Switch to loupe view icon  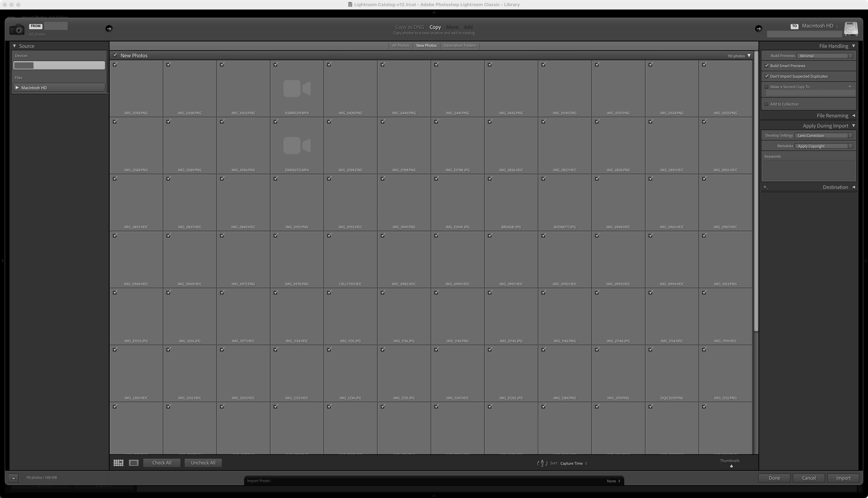pos(134,463)
